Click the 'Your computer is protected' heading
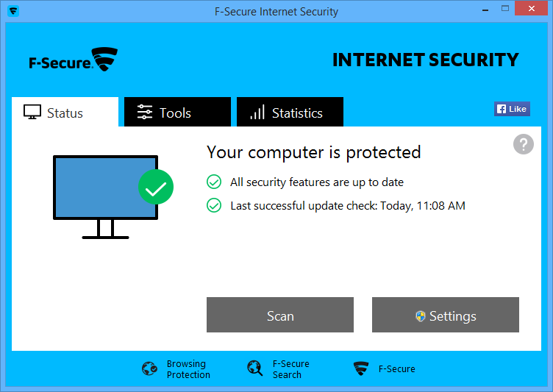The image size is (553, 392). [314, 152]
